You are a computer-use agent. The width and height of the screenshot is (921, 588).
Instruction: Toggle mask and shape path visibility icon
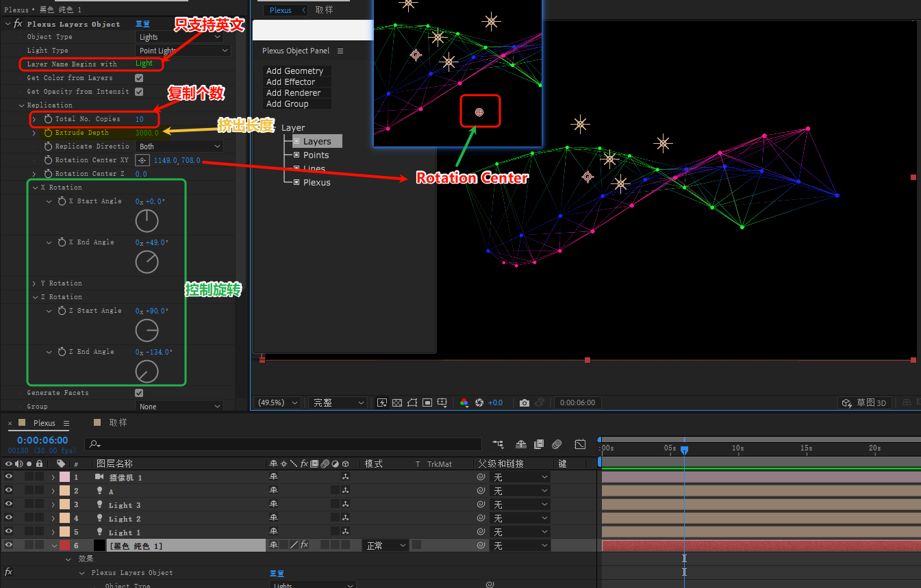point(412,402)
